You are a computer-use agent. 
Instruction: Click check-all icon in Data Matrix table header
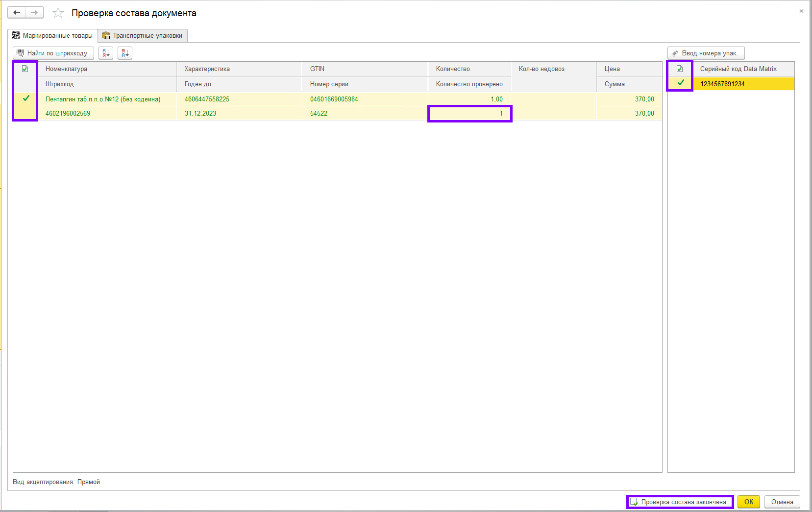pyautogui.click(x=680, y=69)
